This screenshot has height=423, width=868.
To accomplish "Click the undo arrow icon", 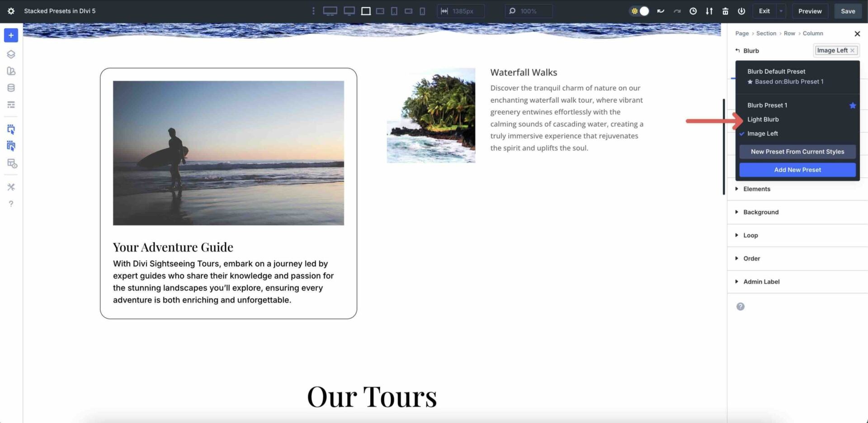I will pyautogui.click(x=660, y=11).
